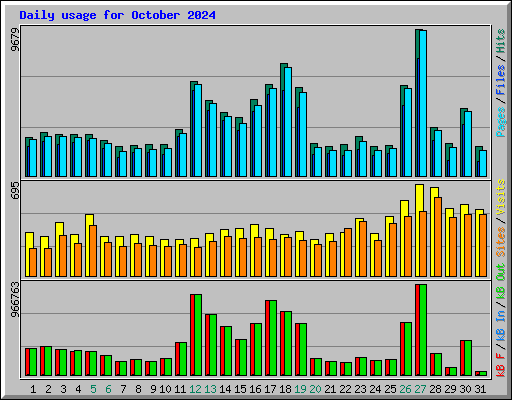The width and height of the screenshot is (512, 400).
Task: Click day 13 label on the x-axis
Action: coord(210,389)
